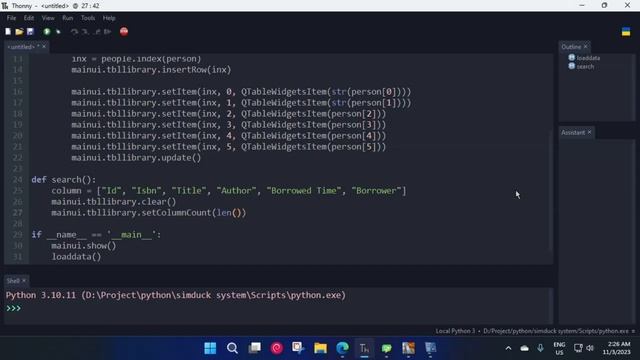The width and height of the screenshot is (640, 360).
Task: Click the 'loaddata()' call on line 31
Action: [x=76, y=257]
